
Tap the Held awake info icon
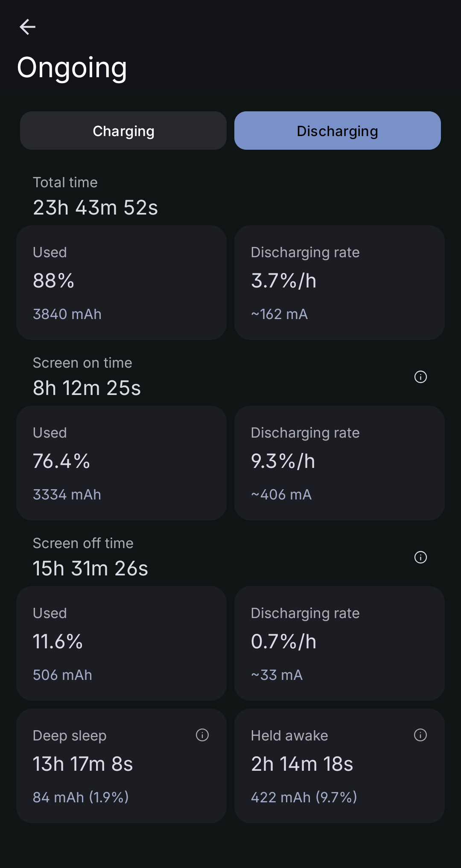(x=420, y=735)
